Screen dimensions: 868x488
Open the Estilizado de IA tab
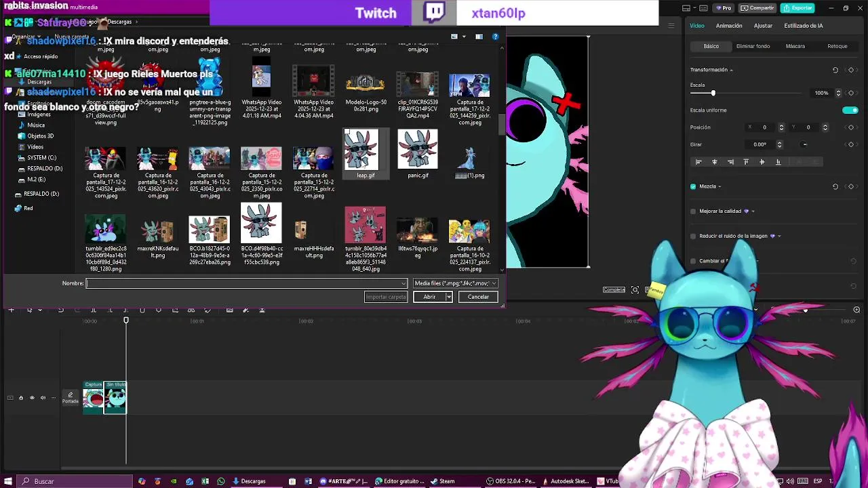(x=804, y=26)
